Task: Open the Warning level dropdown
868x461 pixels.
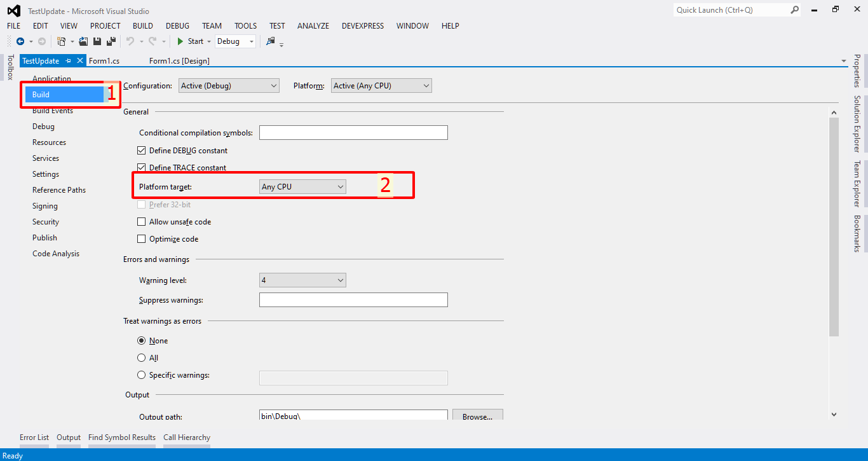Action: point(302,280)
